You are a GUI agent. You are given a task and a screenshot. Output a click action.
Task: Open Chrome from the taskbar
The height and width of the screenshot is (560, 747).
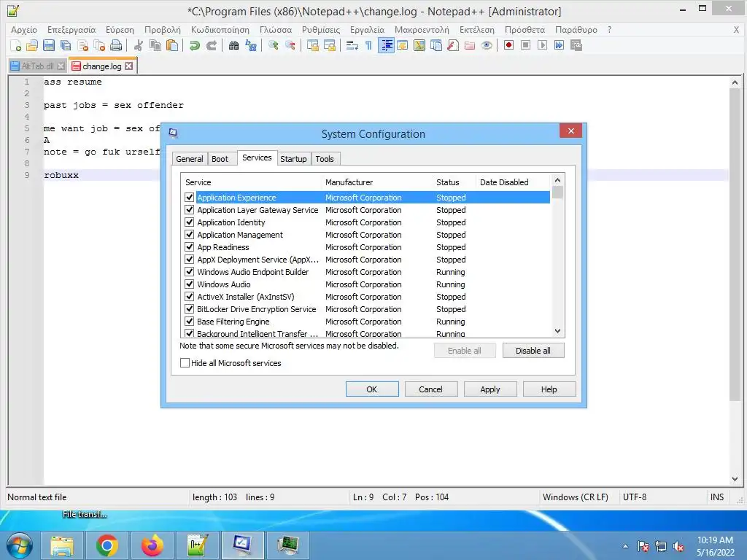107,545
